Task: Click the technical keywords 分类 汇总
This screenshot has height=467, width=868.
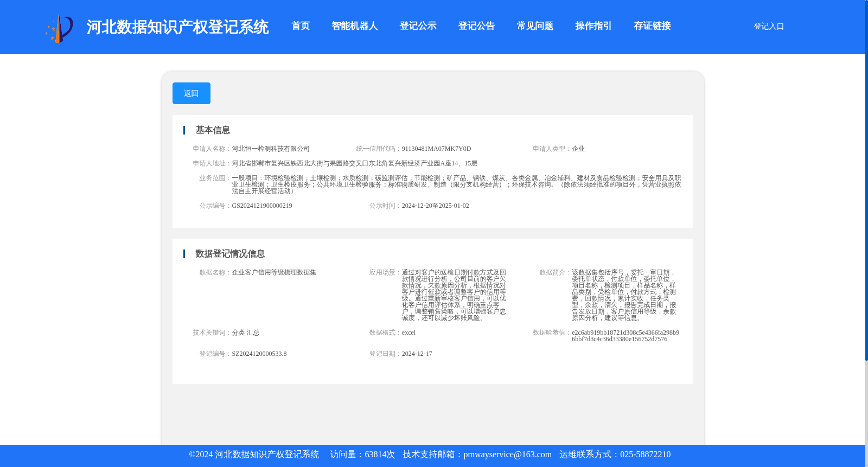Action: pos(246,332)
